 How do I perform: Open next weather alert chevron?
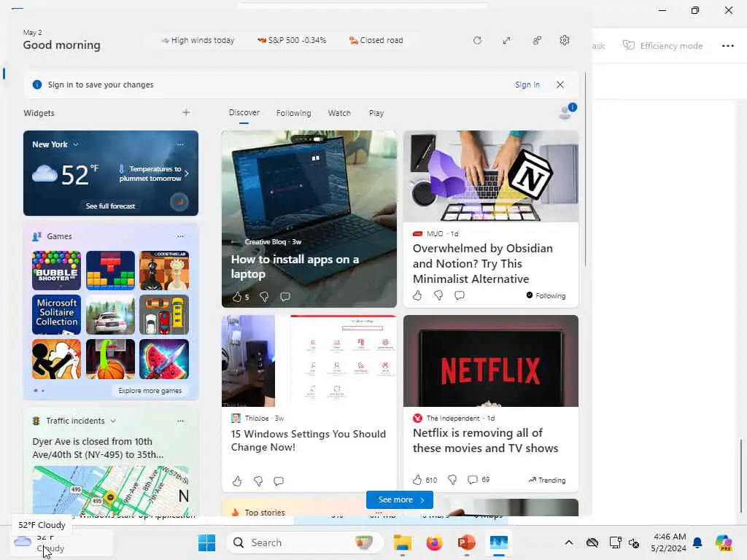pyautogui.click(x=187, y=174)
